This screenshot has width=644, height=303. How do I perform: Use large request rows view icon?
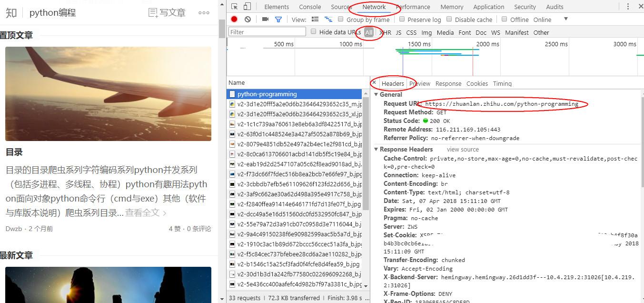point(315,19)
